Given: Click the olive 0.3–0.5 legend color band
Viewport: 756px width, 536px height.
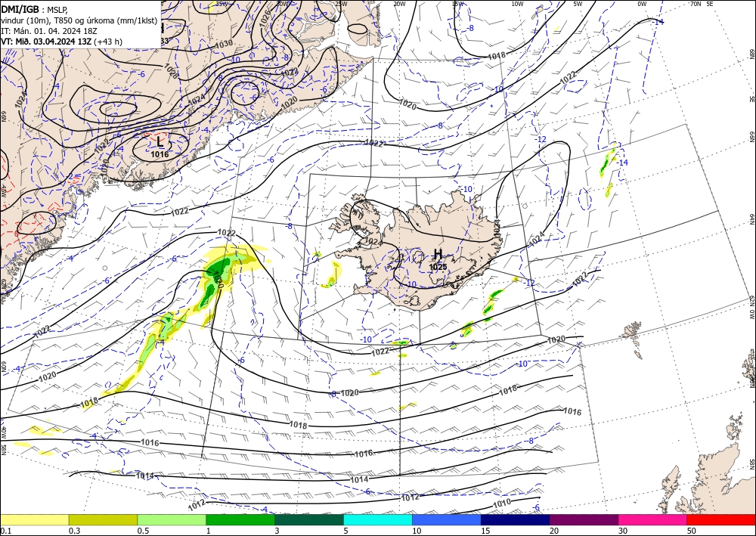Looking at the screenshot, I should (x=103, y=519).
